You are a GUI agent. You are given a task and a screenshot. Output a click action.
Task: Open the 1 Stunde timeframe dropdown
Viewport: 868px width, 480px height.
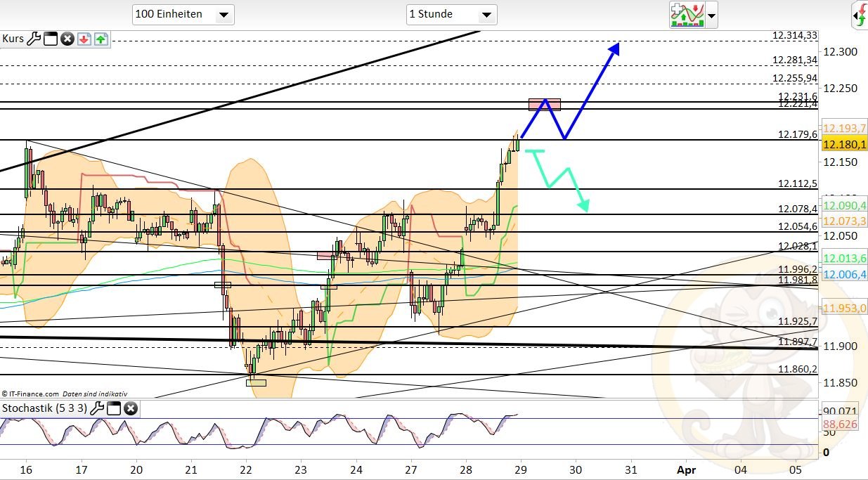click(x=452, y=14)
